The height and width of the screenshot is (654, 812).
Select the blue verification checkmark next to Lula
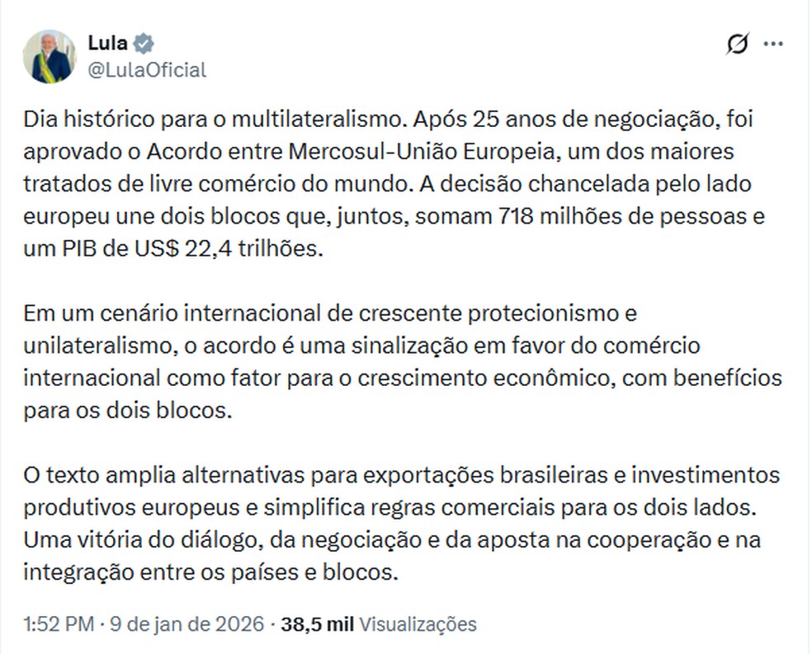tap(144, 43)
